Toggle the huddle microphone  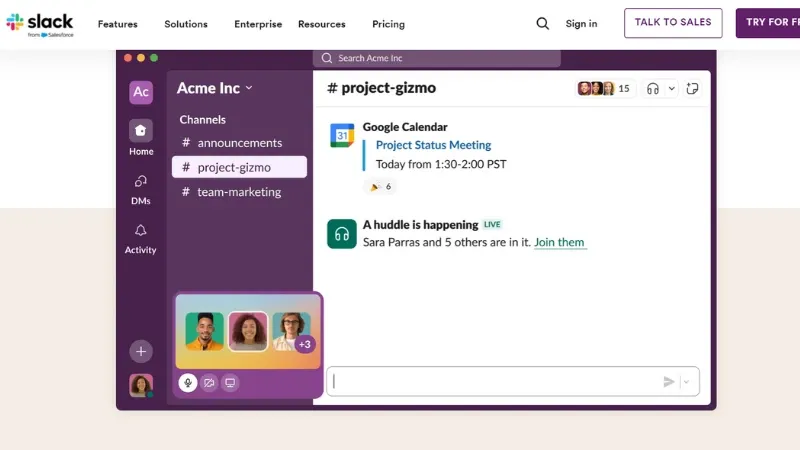188,383
